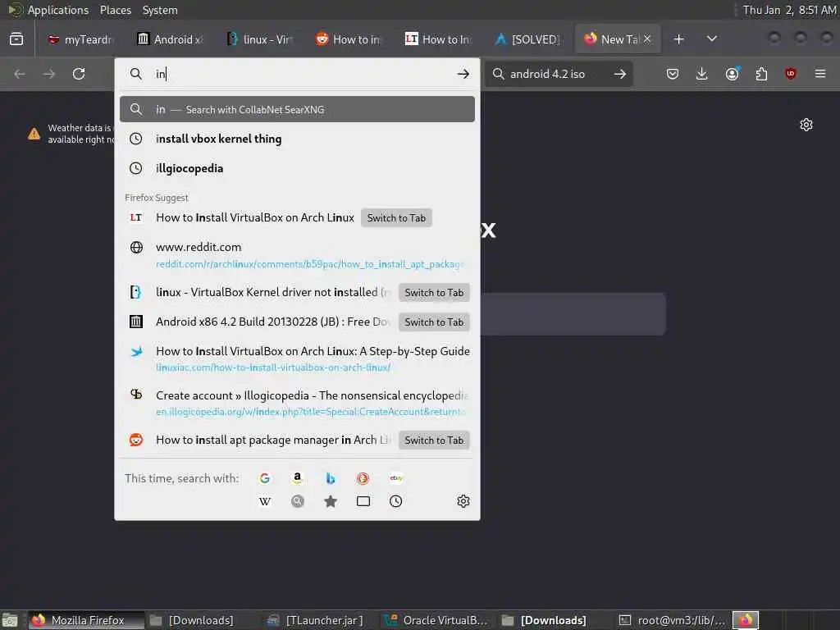Screen dimensions: 840x630
Task: Search this time with SearXNG magnifier
Action: [x=297, y=501]
